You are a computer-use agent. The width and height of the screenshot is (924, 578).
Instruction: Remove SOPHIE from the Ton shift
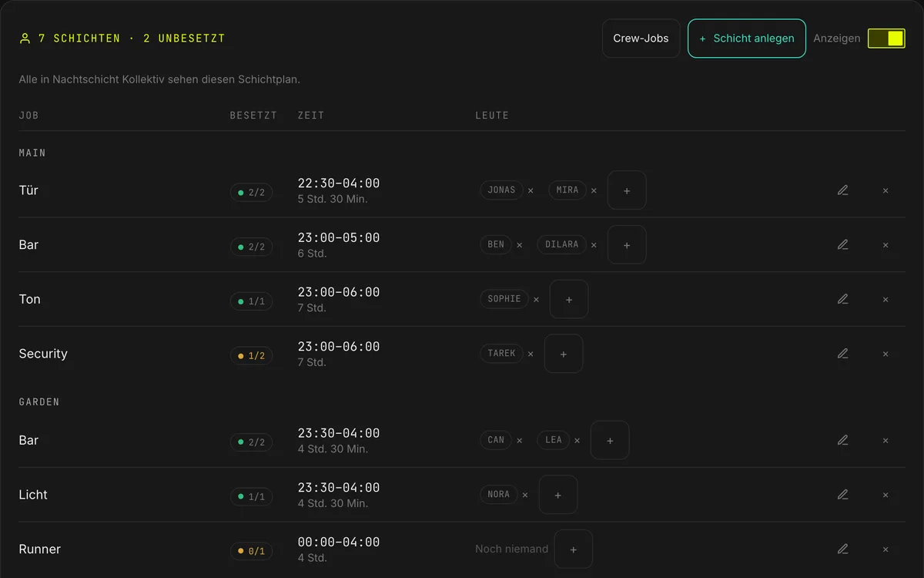(536, 299)
